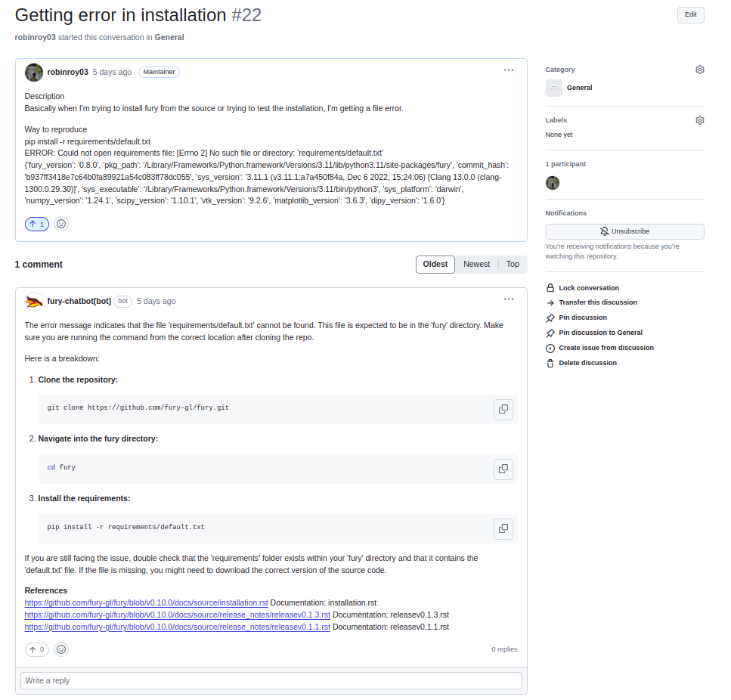731x700 pixels.
Task: Open robinroy03 post options ellipsis menu
Action: 508,70
